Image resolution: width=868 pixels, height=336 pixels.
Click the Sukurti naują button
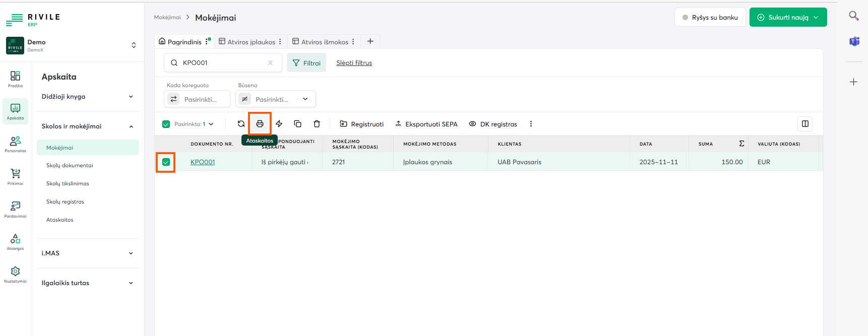[x=787, y=18]
